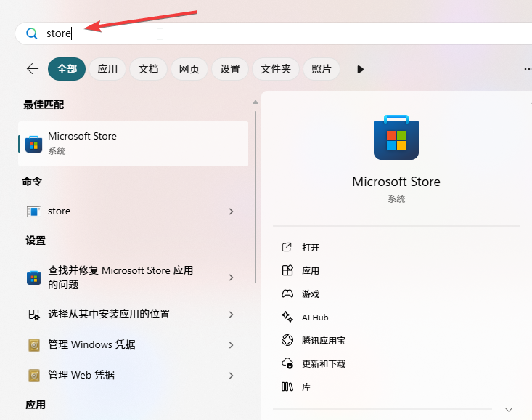Click the large Microsoft Store logo
The width and height of the screenshot is (532, 420).
(x=396, y=137)
